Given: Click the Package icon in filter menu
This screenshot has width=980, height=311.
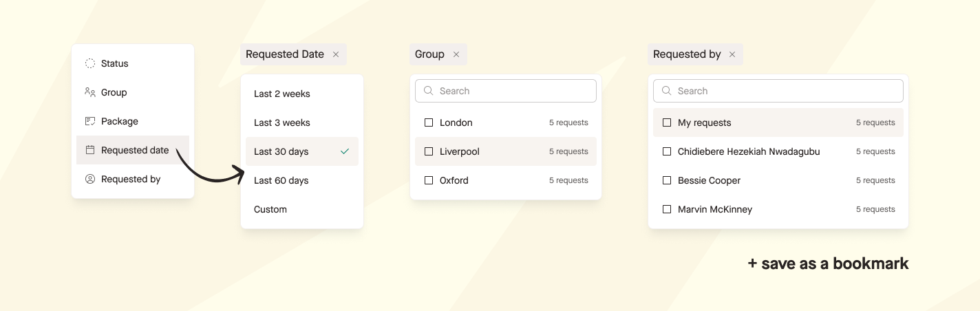Looking at the screenshot, I should [x=90, y=121].
